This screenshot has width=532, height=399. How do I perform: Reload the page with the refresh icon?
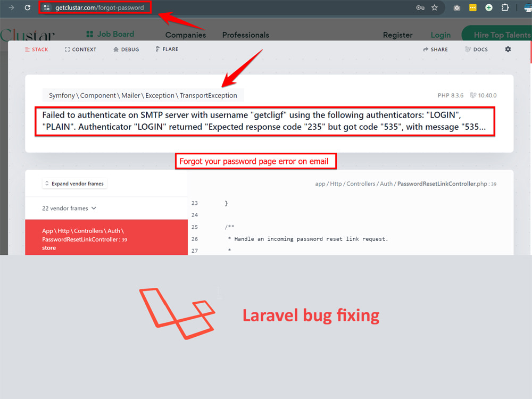tap(28, 7)
